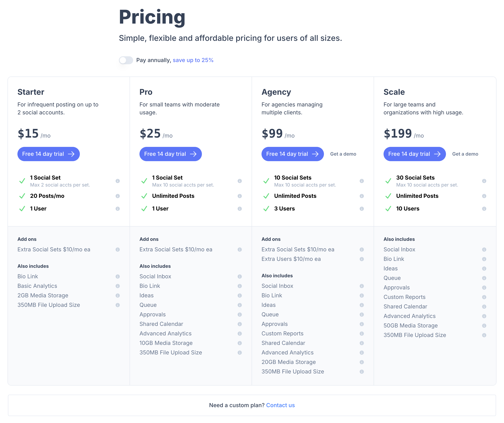Open info for Scale's 10 Users limit

[484, 209]
